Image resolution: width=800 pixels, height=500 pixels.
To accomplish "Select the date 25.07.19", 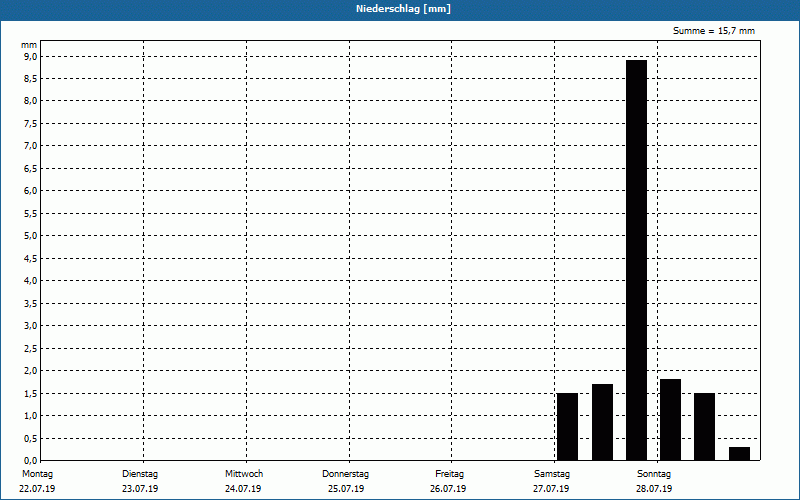I will point(346,489).
